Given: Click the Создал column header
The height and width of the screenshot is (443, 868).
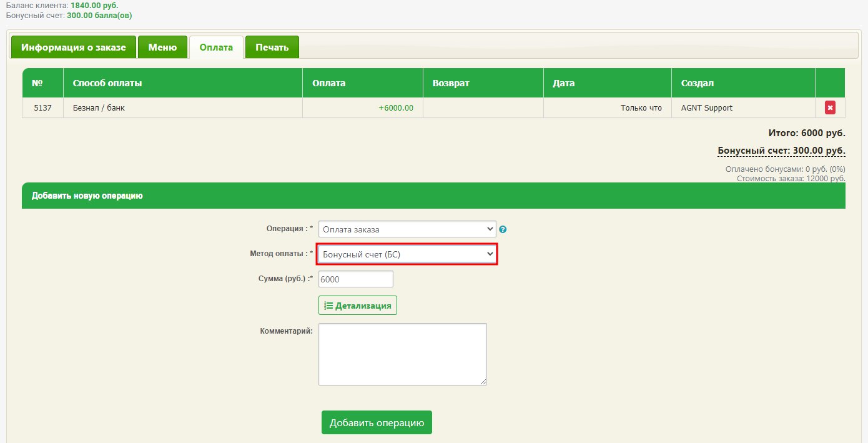Looking at the screenshot, I should pyautogui.click(x=698, y=83).
